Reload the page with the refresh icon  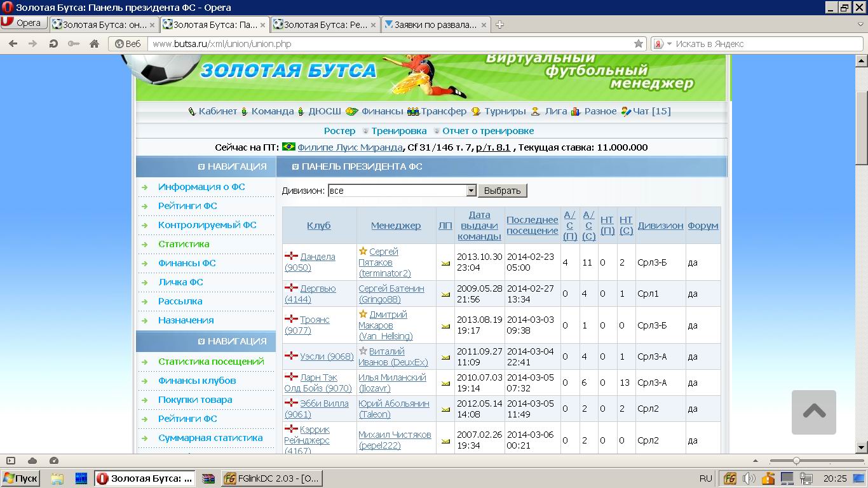point(53,44)
